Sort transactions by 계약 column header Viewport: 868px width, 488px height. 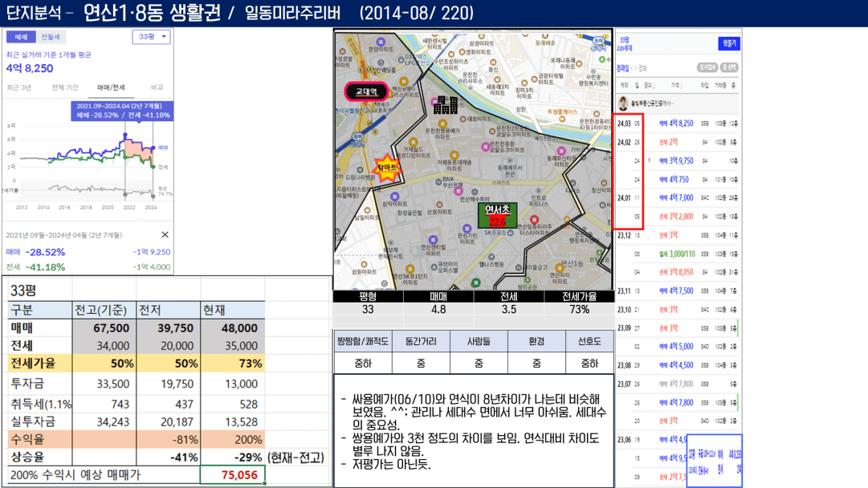pos(624,85)
